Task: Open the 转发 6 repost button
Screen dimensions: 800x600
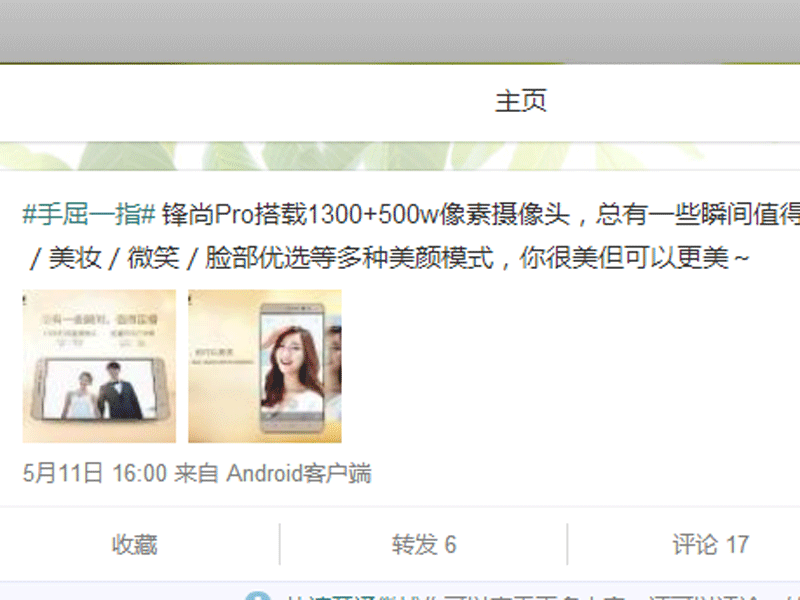Action: 424,544
